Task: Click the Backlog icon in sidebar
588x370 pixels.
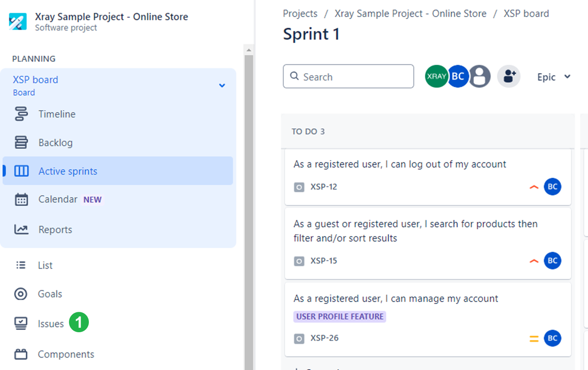Action: (x=21, y=142)
